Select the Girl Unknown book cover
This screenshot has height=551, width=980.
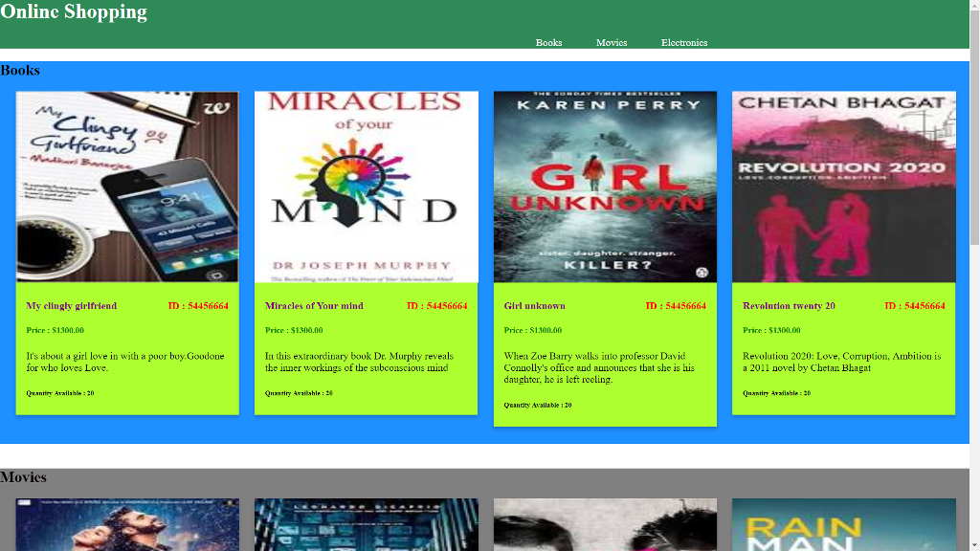coord(605,187)
